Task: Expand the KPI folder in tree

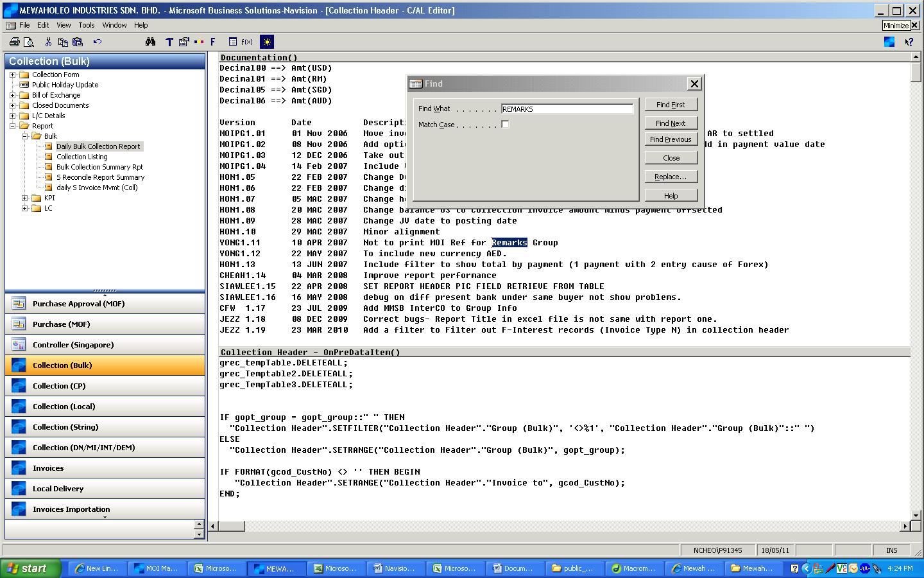Action: click(25, 198)
